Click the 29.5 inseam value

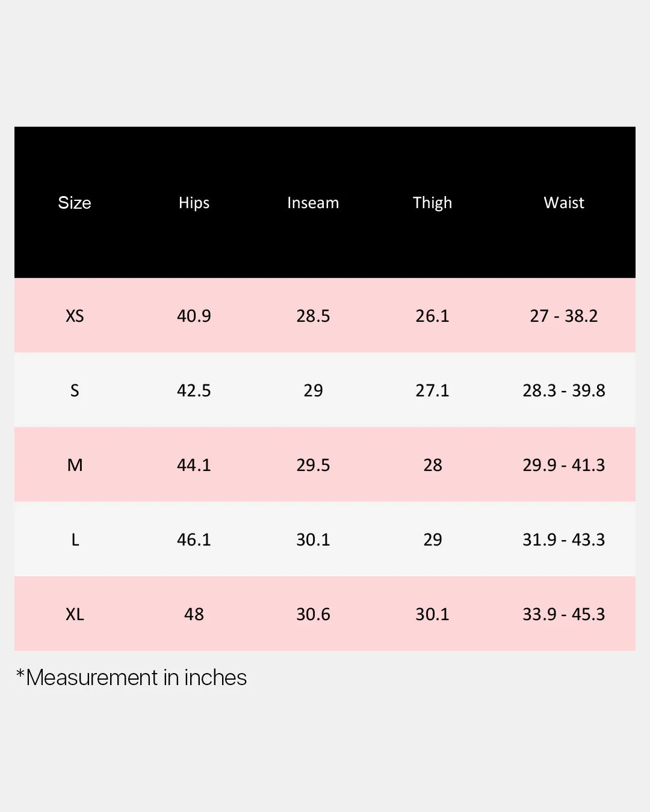tap(313, 465)
